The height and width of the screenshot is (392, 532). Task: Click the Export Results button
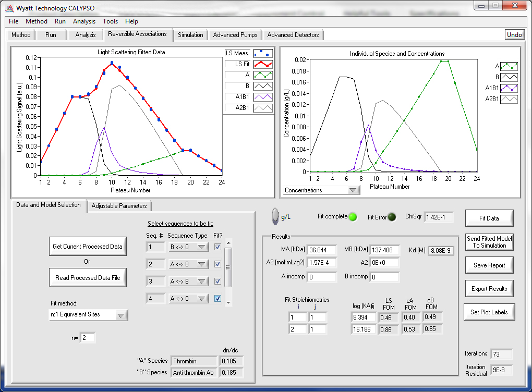(x=489, y=289)
